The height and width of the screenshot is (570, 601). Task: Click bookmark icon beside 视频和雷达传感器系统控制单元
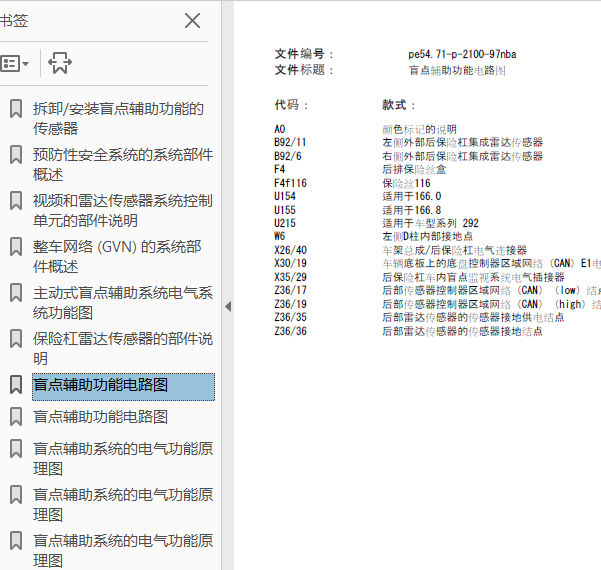16,201
